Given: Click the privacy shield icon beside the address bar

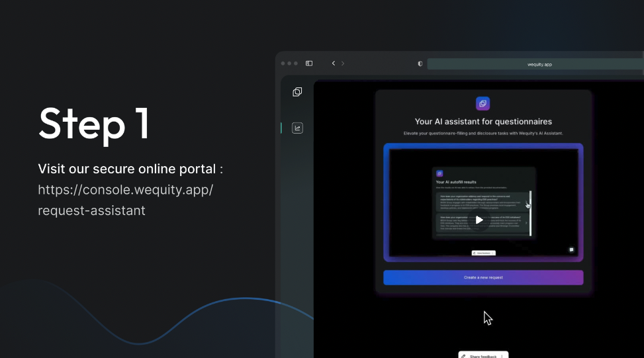Looking at the screenshot, I should [x=420, y=64].
